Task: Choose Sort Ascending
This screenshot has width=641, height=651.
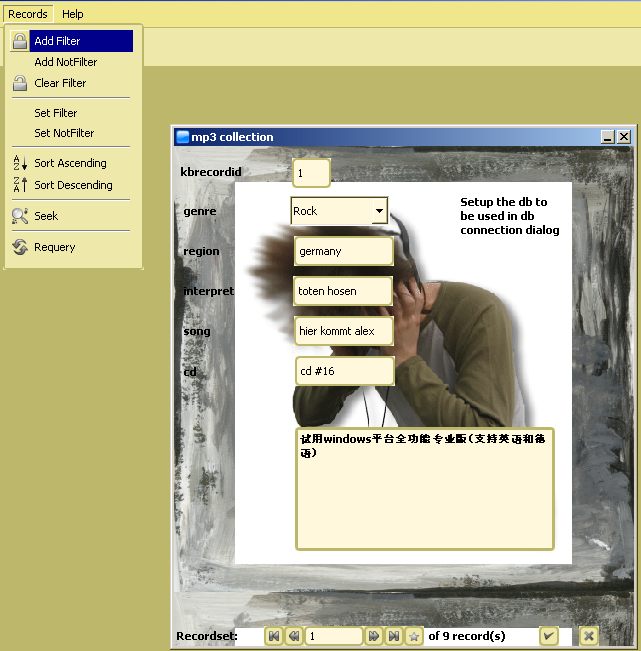Action: tap(70, 163)
